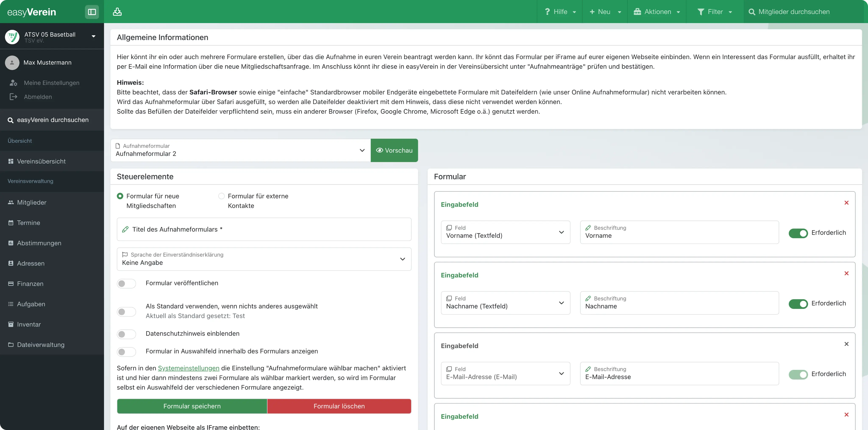Viewport: 868px width, 430px height.
Task: Click Max Mustermann's profile avatar
Action: 12,63
